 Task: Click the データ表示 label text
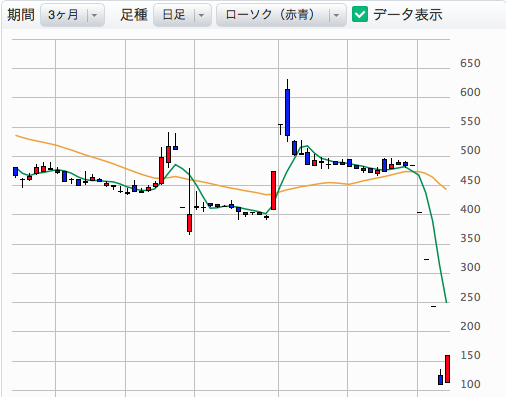tap(408, 15)
